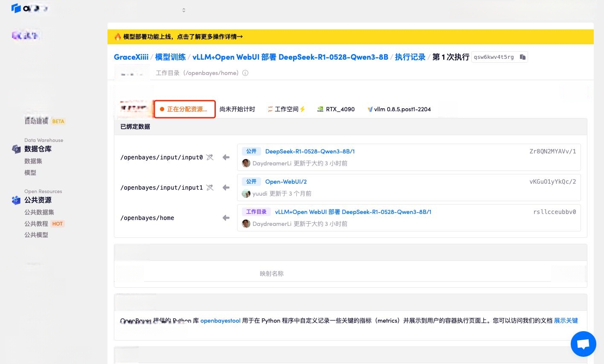Click the 公共资源 icon in sidebar
The height and width of the screenshot is (364, 604).
tap(16, 200)
